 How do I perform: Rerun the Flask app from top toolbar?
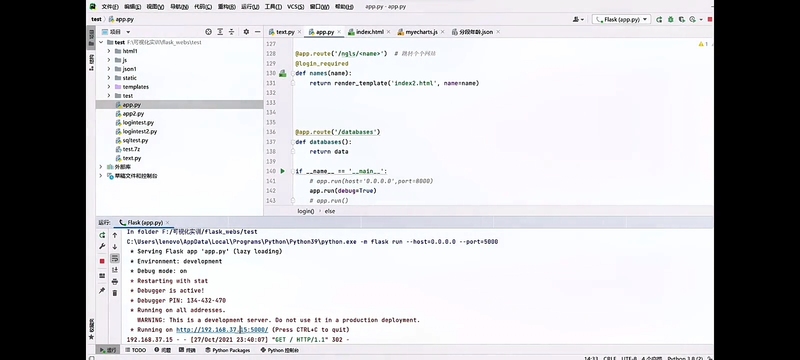click(659, 19)
